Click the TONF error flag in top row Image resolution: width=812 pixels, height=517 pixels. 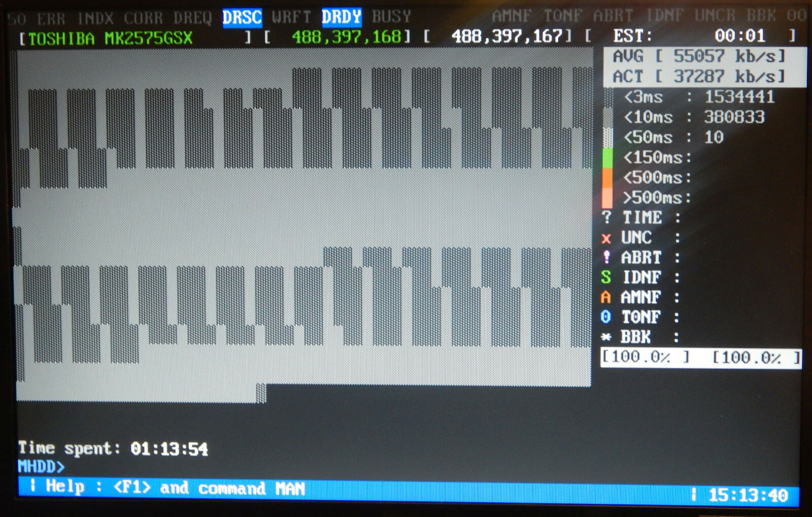563,16
